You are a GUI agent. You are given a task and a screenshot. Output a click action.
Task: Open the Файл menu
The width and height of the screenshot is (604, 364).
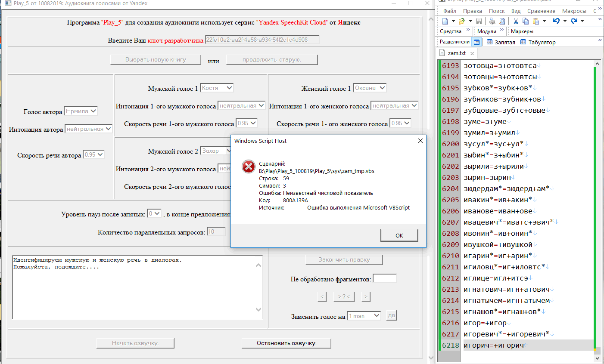click(449, 11)
